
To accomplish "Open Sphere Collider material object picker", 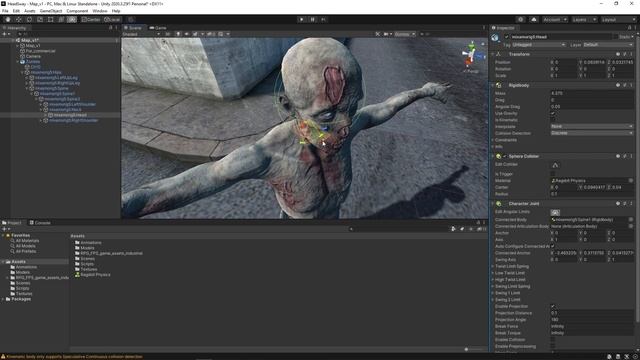I will coord(631,180).
